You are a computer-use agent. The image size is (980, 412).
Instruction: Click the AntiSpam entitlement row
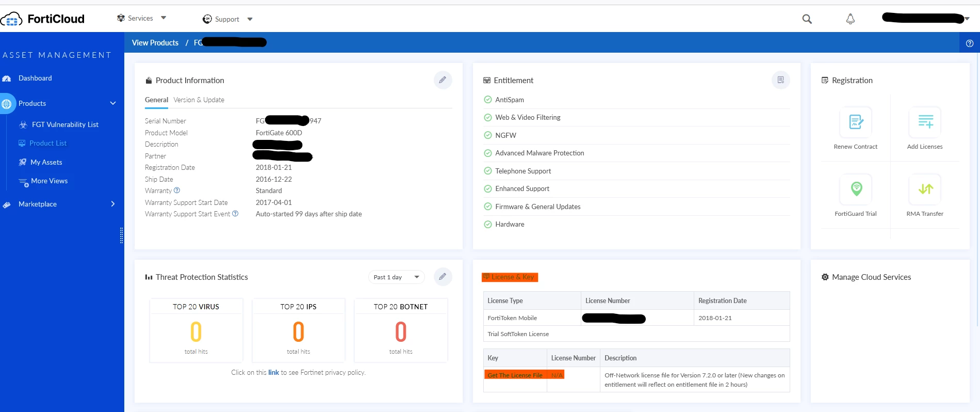click(636, 100)
